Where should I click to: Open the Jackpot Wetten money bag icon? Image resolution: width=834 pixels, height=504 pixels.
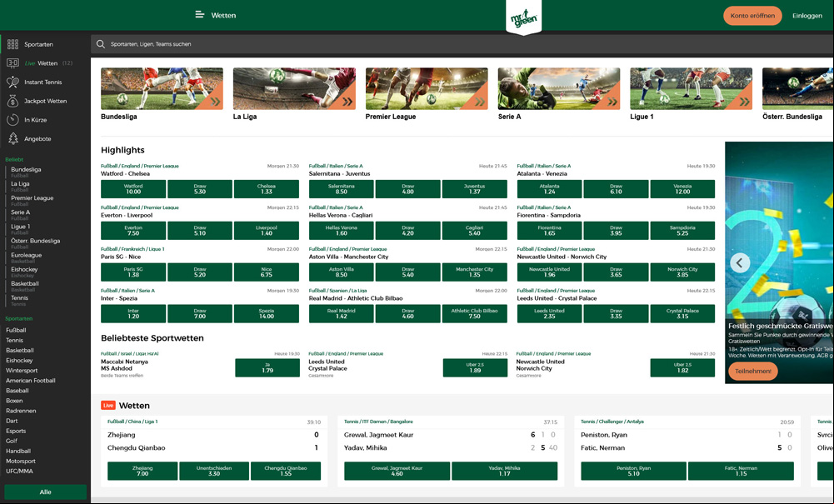point(12,101)
